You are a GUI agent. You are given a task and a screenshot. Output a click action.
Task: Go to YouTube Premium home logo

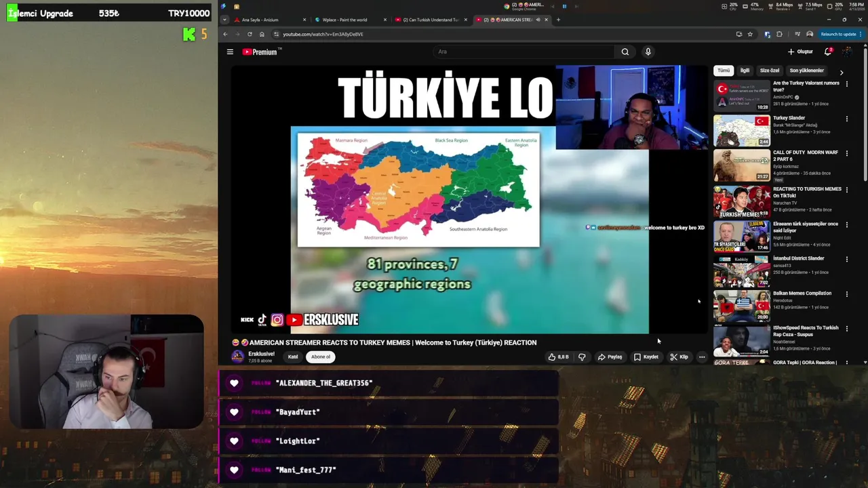[260, 52]
